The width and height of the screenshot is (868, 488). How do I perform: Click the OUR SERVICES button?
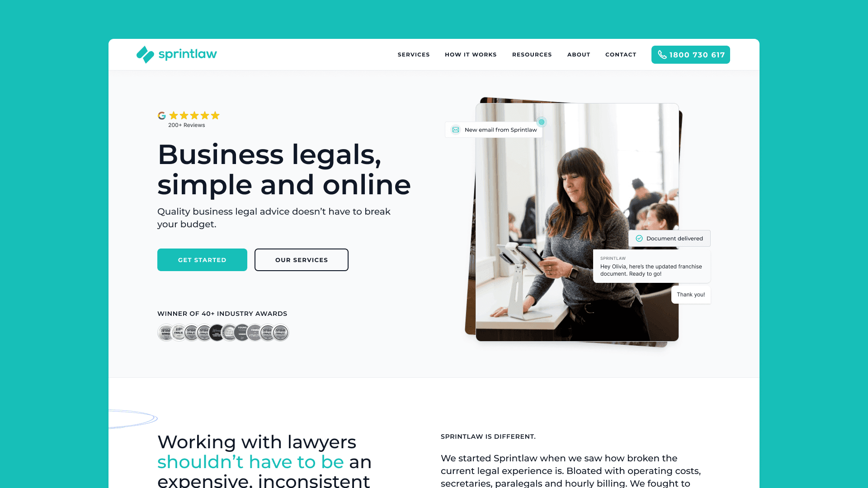[301, 260]
